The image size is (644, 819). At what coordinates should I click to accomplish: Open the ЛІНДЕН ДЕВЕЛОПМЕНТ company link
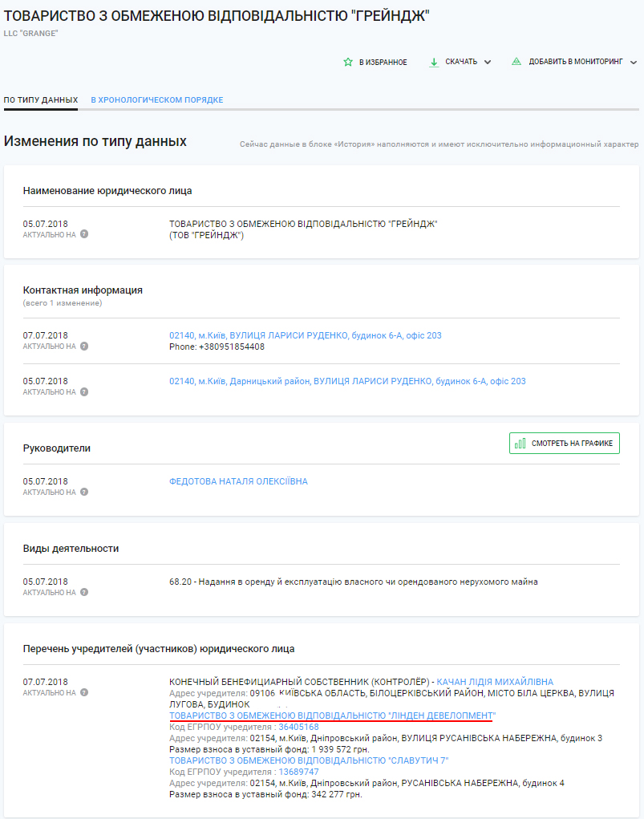[332, 715]
